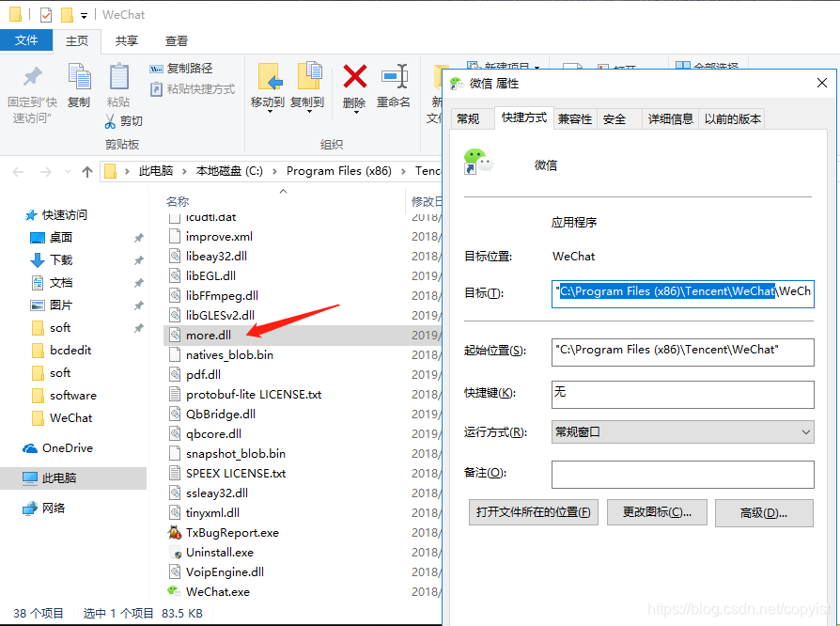Open the 文件 File menu
Viewport: 840px width, 626px height.
tap(26, 40)
